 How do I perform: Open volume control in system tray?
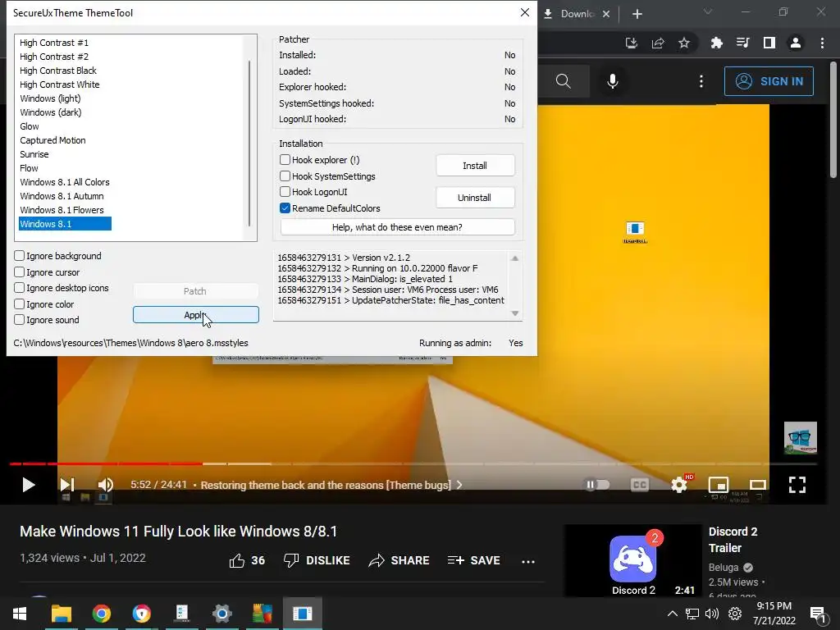click(x=712, y=614)
